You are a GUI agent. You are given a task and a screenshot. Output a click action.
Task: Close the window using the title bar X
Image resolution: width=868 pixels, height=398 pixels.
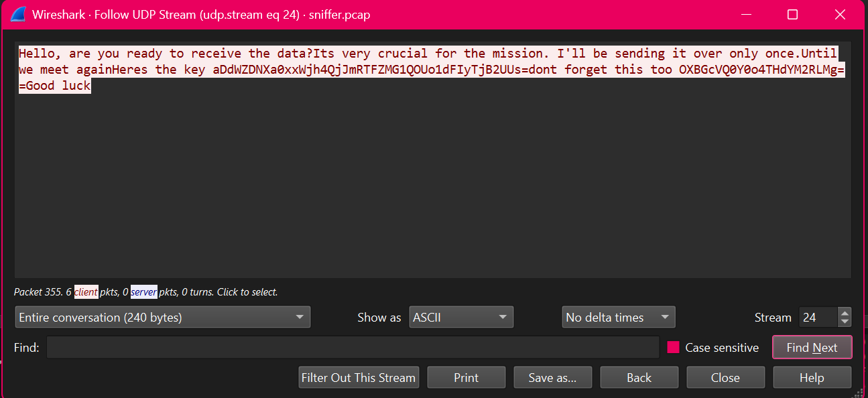839,15
